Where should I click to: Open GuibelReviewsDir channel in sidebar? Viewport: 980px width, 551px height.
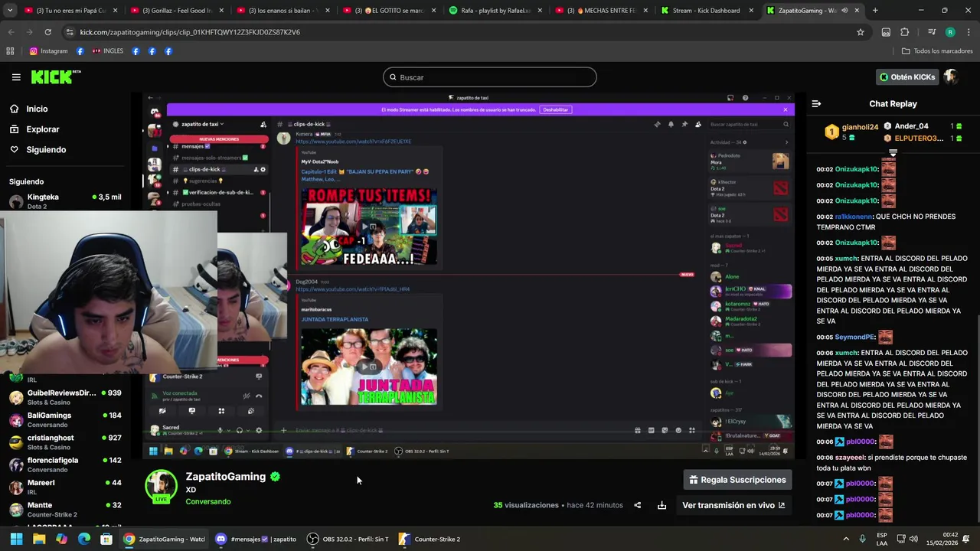65,397
